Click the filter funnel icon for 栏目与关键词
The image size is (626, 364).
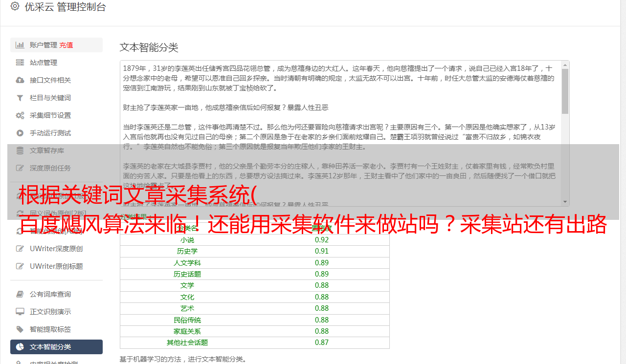(x=20, y=98)
